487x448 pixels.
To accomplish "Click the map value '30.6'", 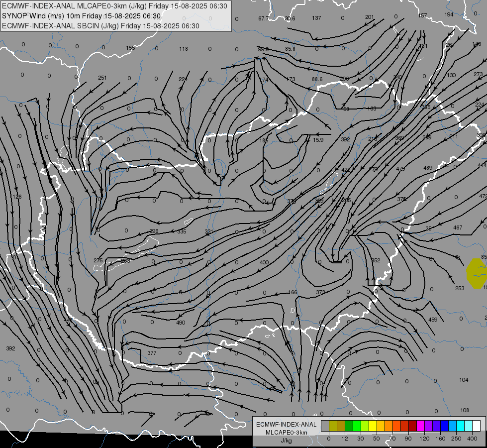I will click(x=290, y=18).
